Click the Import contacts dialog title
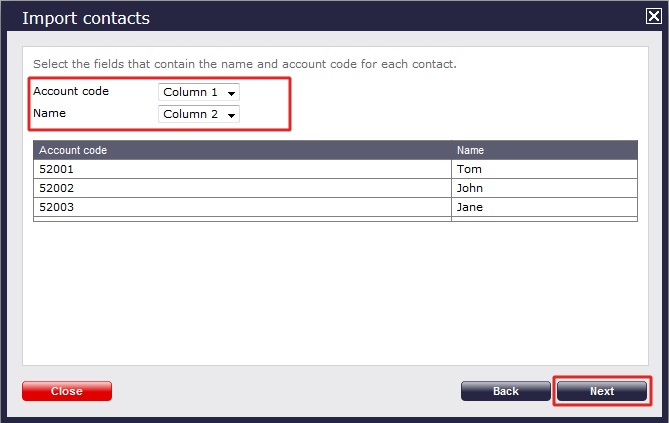The width and height of the screenshot is (669, 423). [86, 18]
